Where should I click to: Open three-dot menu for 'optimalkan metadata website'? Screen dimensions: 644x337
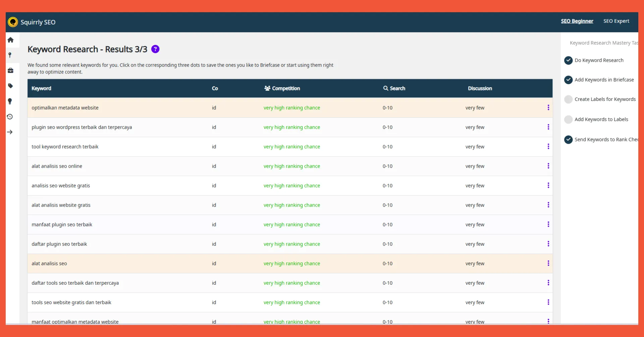[548, 108]
